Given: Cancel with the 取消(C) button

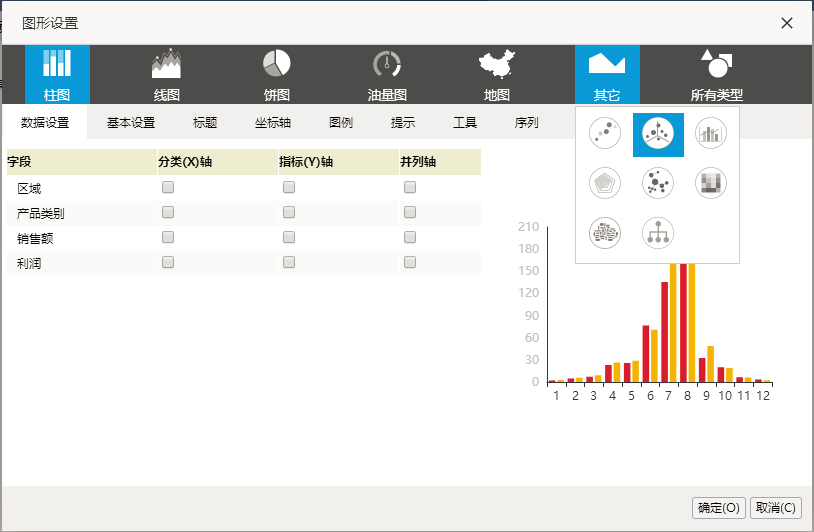Looking at the screenshot, I should coord(776,508).
